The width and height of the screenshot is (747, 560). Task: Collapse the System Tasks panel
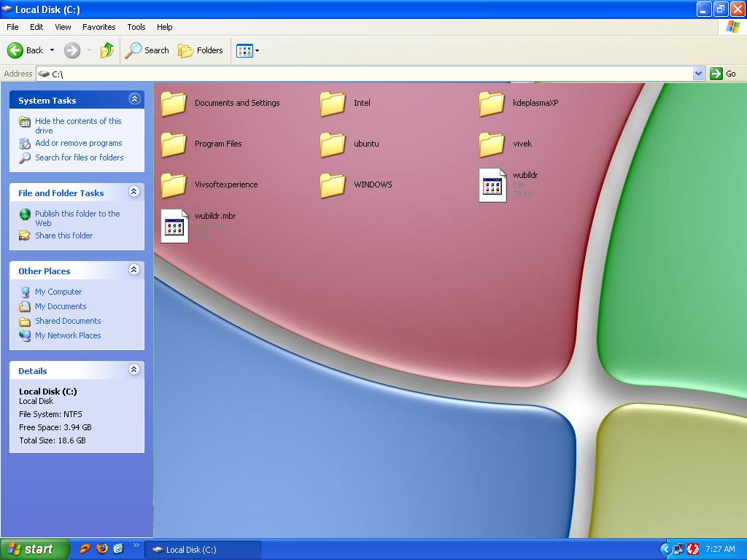point(134,99)
